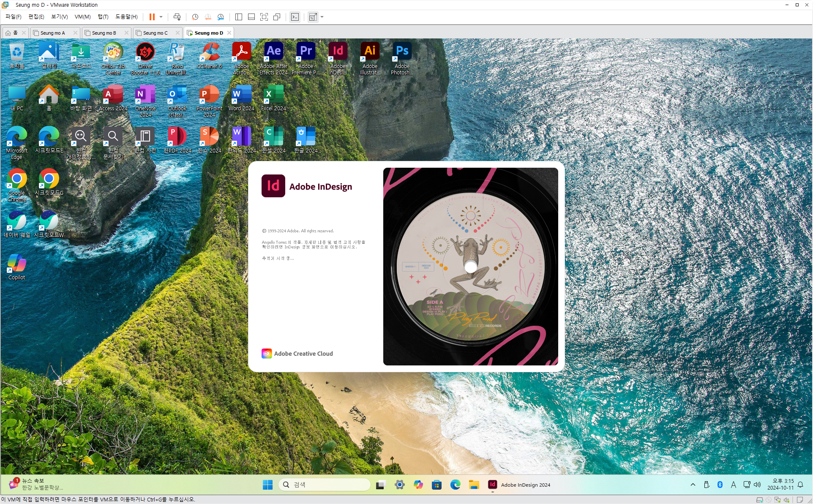Open the 한글 2024 desktop icon

coord(306,140)
